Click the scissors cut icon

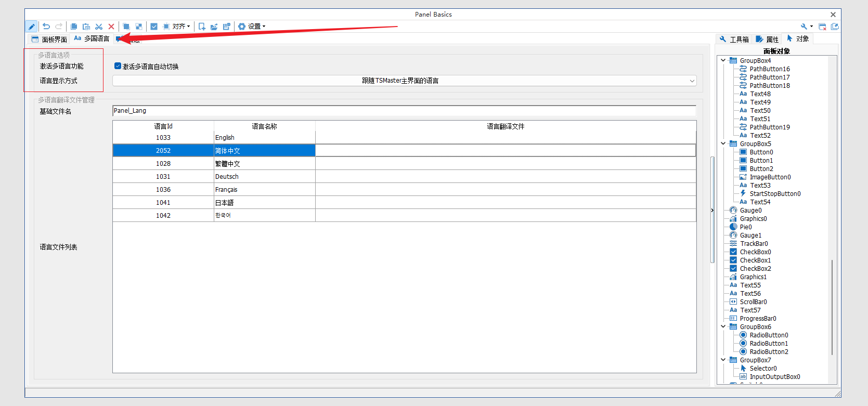[99, 27]
